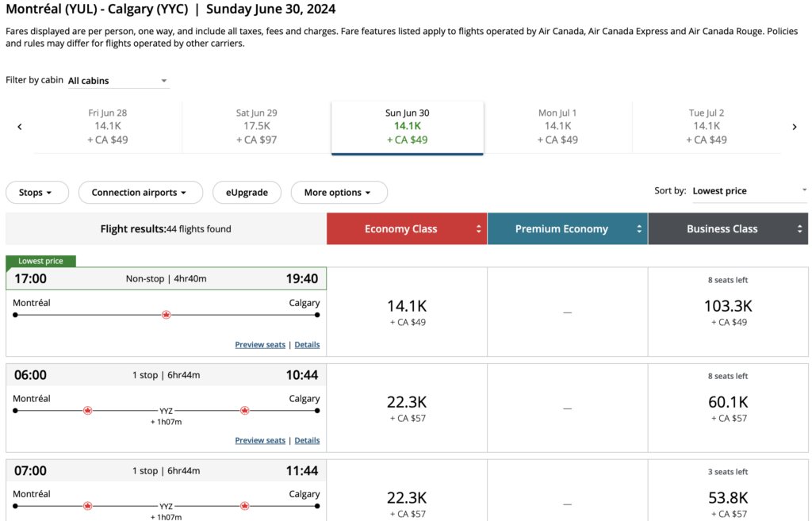Open Details link for the 06:00 flight
Image resolution: width=812 pixels, height=521 pixels.
[307, 440]
